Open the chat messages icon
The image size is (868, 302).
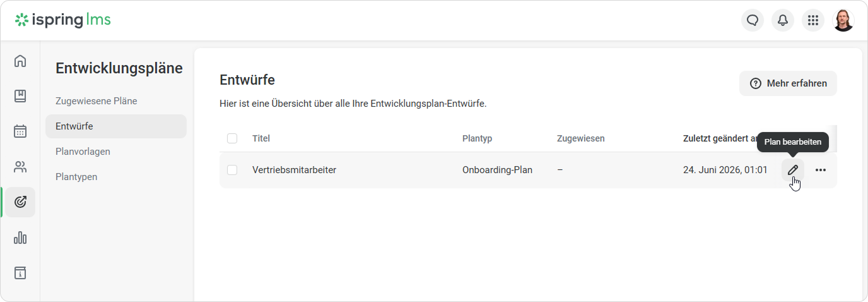(x=753, y=20)
